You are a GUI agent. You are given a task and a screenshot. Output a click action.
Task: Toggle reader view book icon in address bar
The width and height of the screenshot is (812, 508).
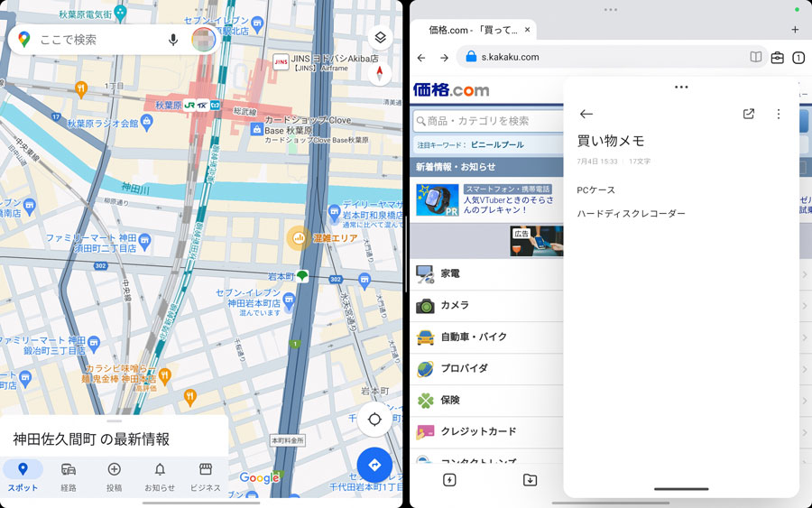coord(755,57)
